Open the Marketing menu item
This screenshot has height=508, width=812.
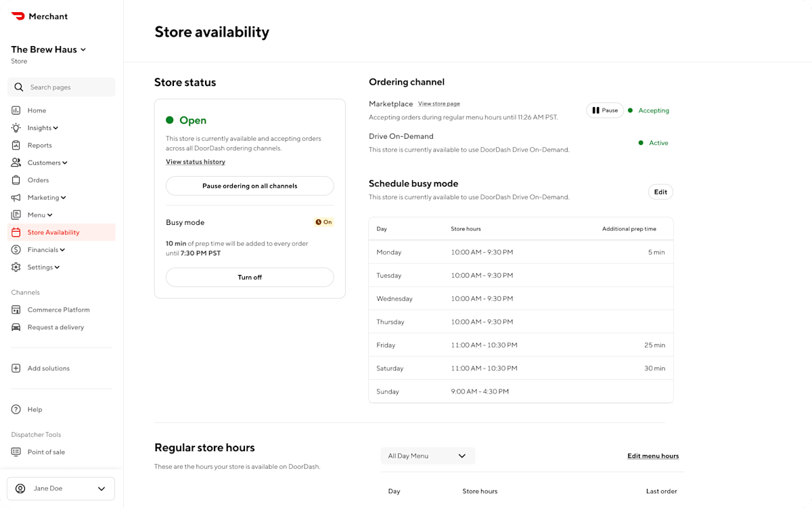[x=43, y=197]
